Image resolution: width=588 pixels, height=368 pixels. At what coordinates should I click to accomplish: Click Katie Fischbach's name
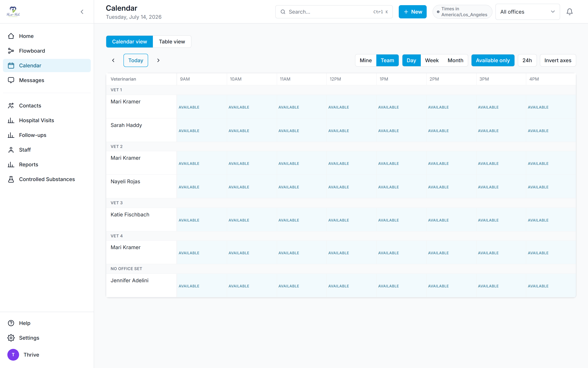[130, 214]
